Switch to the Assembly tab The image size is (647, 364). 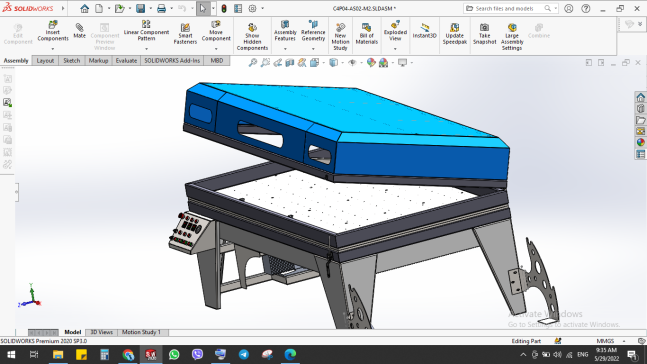[x=16, y=61]
